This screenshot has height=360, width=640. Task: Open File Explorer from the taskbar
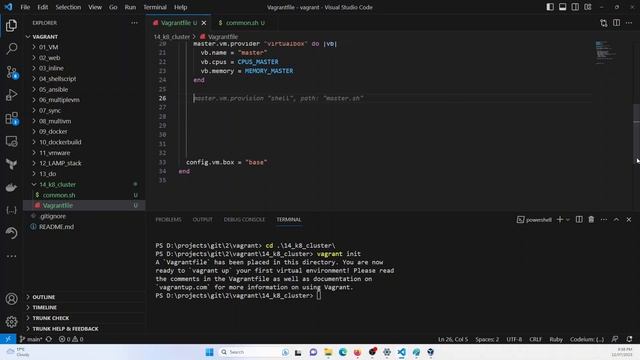pyautogui.click(x=328, y=352)
